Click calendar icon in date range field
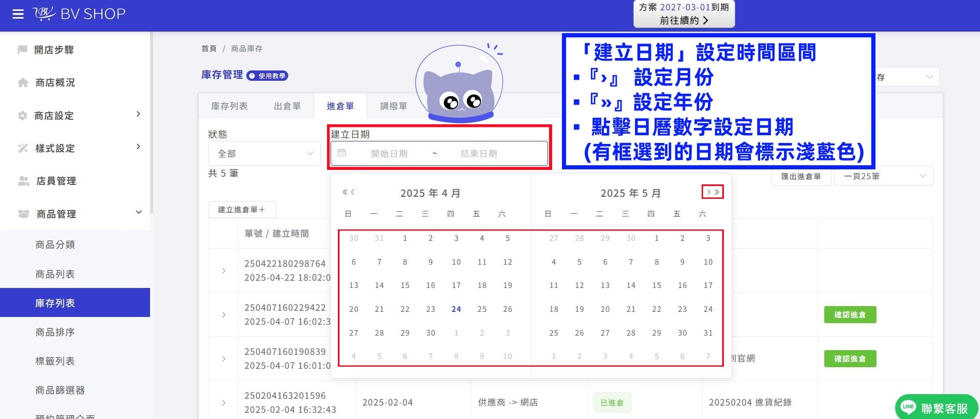This screenshot has width=980, height=419. pos(341,153)
